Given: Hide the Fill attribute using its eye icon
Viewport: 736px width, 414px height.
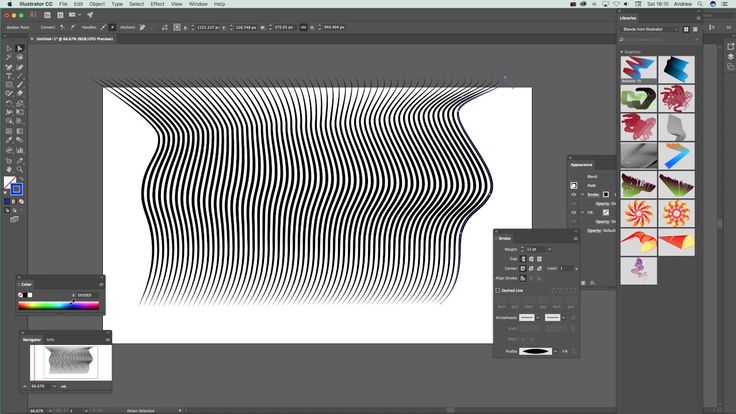Looking at the screenshot, I should [x=574, y=212].
